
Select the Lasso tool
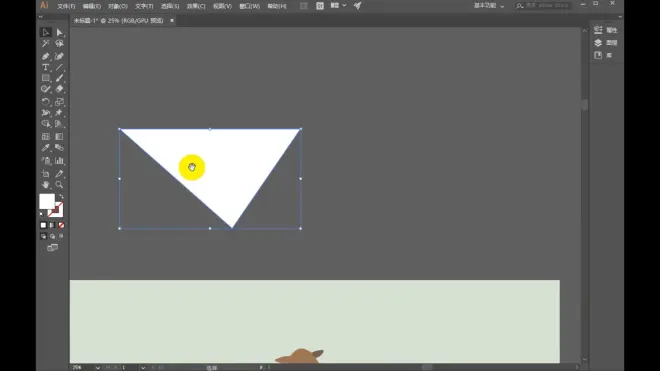pyautogui.click(x=59, y=43)
